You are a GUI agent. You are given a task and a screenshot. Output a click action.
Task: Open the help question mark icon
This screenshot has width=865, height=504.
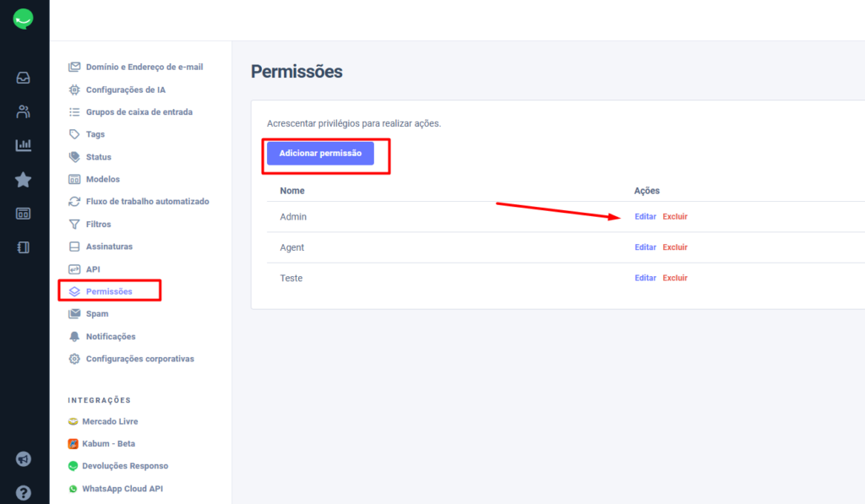click(23, 492)
